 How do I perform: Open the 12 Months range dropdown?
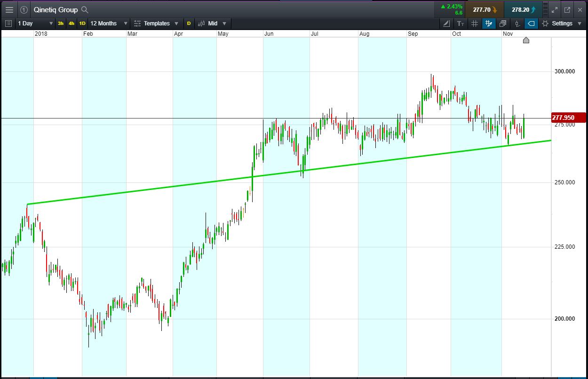[x=109, y=23]
